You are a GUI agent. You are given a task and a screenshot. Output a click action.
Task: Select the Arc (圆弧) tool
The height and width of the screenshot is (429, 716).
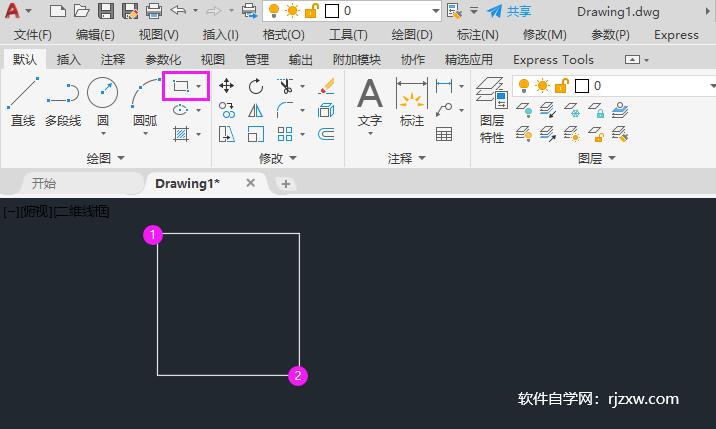tap(145, 101)
